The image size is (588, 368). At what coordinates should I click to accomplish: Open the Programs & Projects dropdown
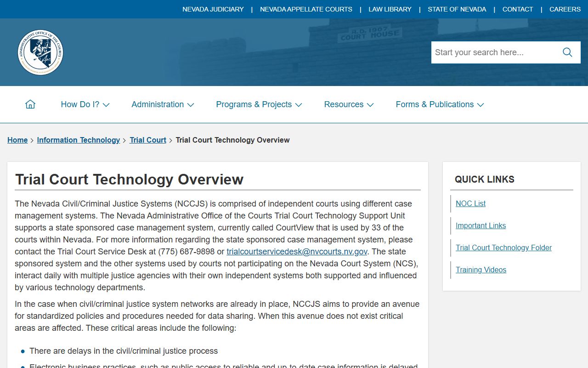[259, 104]
